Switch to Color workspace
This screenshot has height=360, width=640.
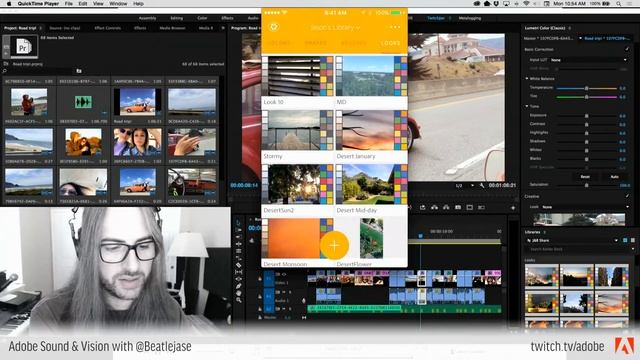pyautogui.click(x=202, y=18)
